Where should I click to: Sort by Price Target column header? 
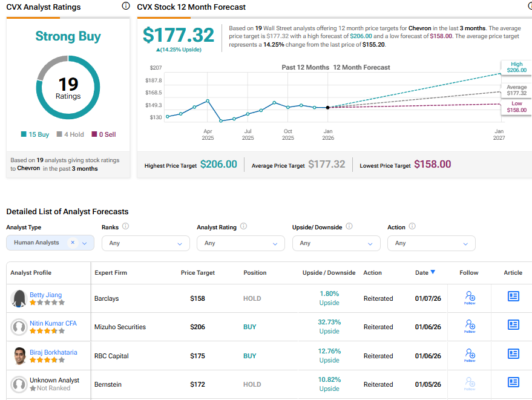point(197,273)
